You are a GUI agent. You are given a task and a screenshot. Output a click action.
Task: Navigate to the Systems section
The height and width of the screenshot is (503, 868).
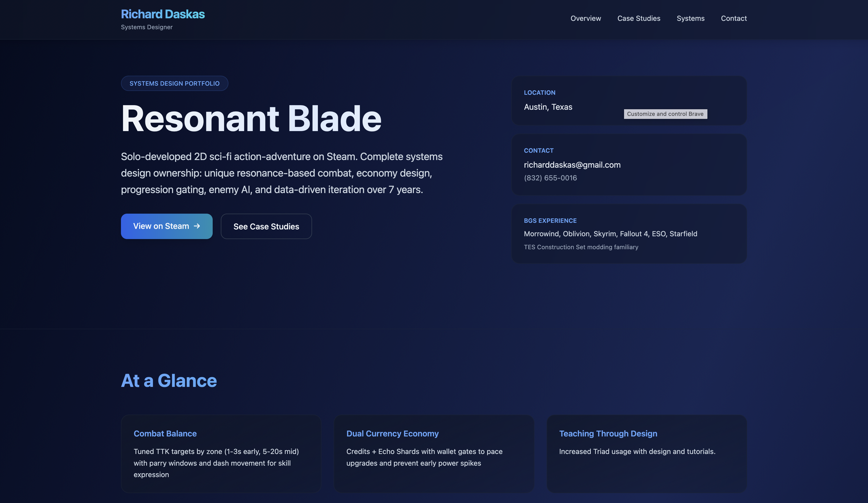tap(690, 18)
